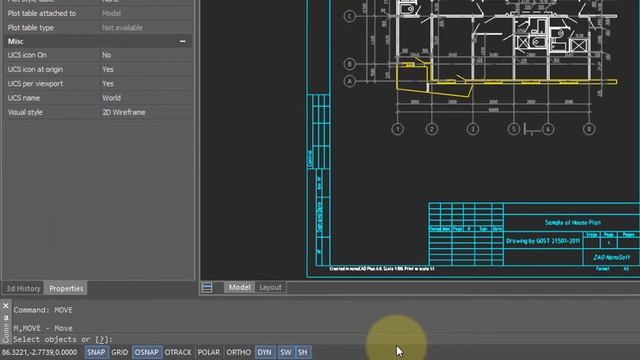Toggle SH status bar button
This screenshot has height=360, width=640.
click(x=302, y=352)
